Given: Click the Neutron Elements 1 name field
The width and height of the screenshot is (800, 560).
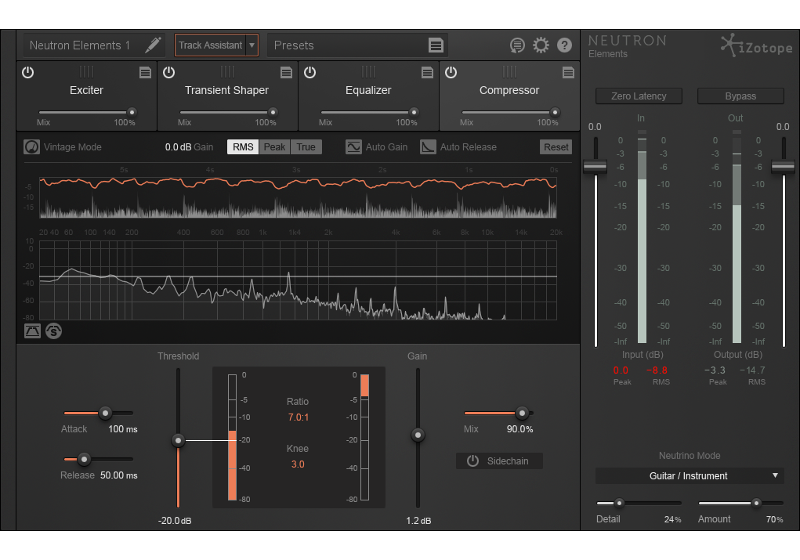Looking at the screenshot, I should 81,45.
